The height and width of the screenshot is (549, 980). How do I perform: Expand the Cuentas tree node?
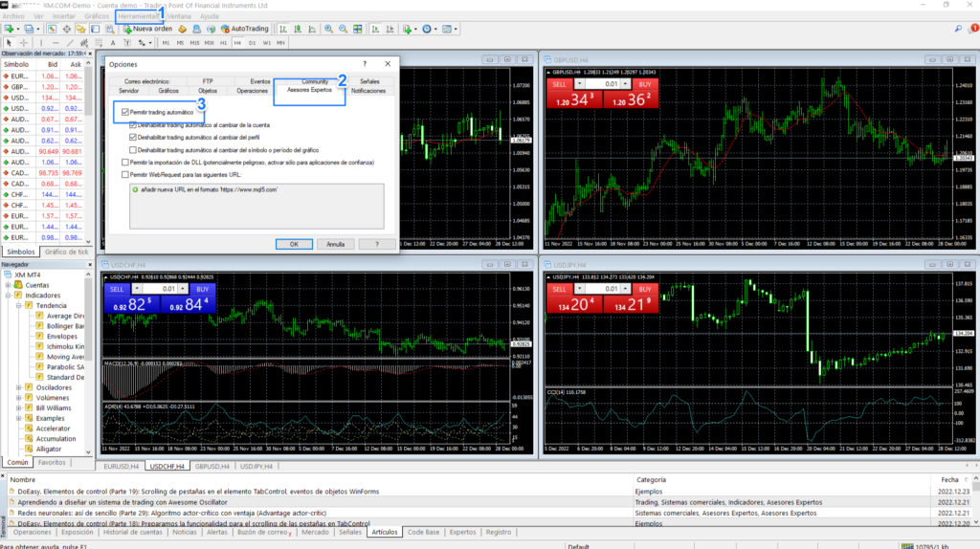coord(9,285)
